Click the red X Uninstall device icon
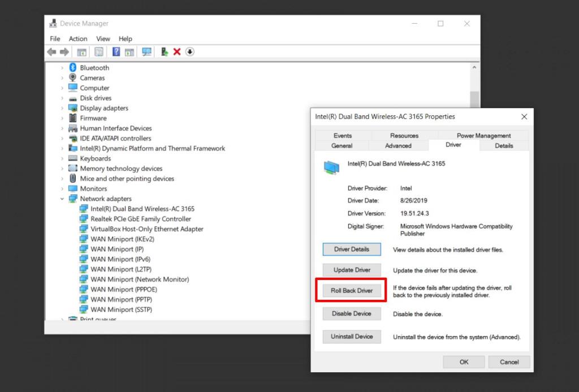This screenshot has height=392, width=579. click(176, 51)
